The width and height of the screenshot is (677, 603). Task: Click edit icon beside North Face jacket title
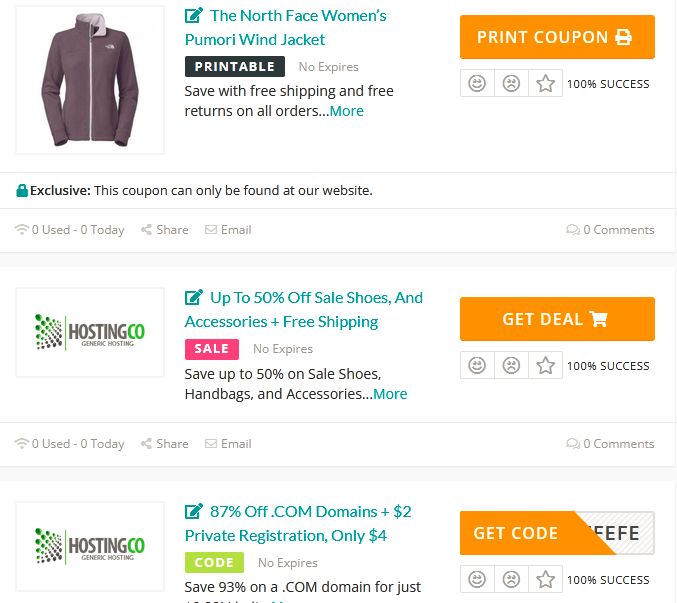click(x=194, y=16)
